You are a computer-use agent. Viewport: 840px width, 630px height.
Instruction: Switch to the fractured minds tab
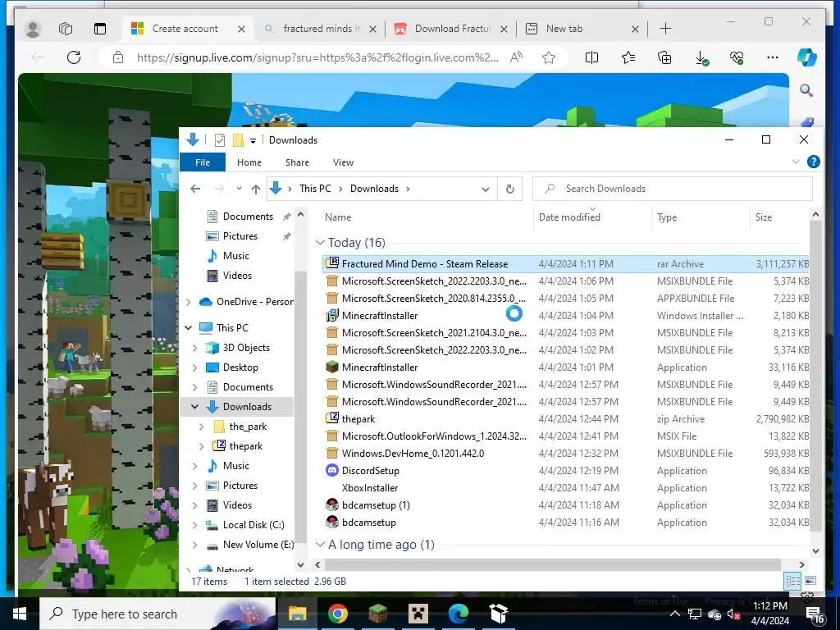point(321,29)
